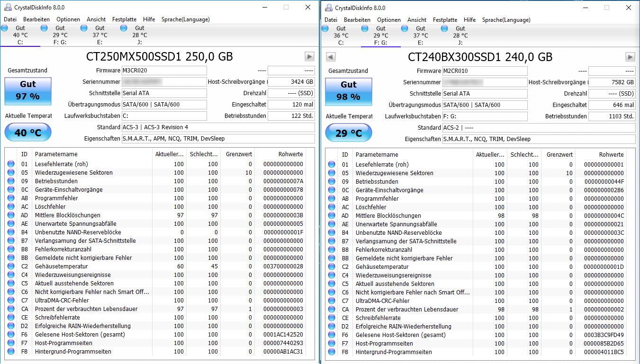The height and width of the screenshot is (364, 640).
Task: Click next disk arrow in right window
Action: 630,57
